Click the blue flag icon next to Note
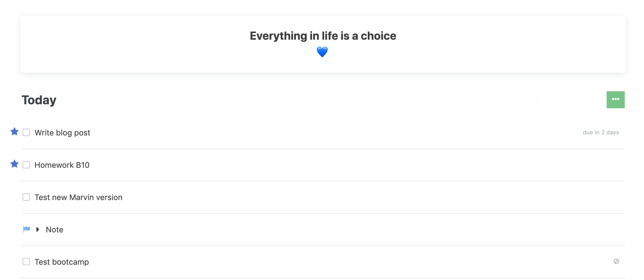The width and height of the screenshot is (644, 280). pyautogui.click(x=27, y=229)
